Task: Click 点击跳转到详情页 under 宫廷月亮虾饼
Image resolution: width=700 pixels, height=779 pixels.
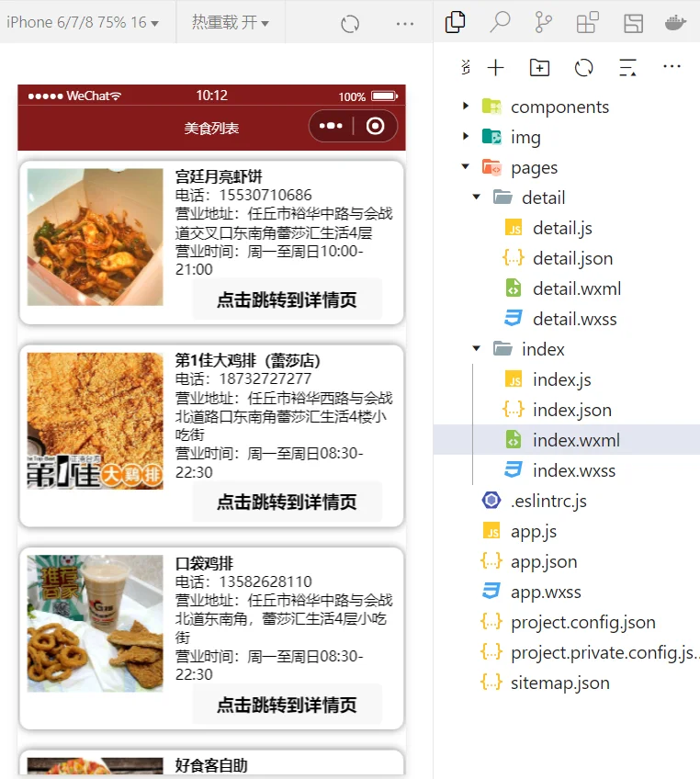Action: pyautogui.click(x=288, y=299)
